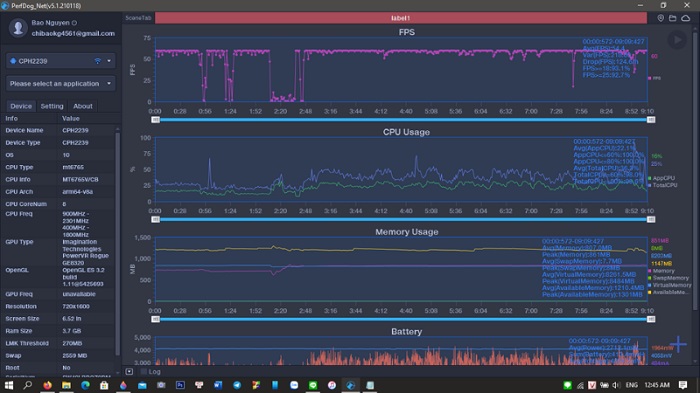Click the device info panel scrollbar

coord(118,243)
